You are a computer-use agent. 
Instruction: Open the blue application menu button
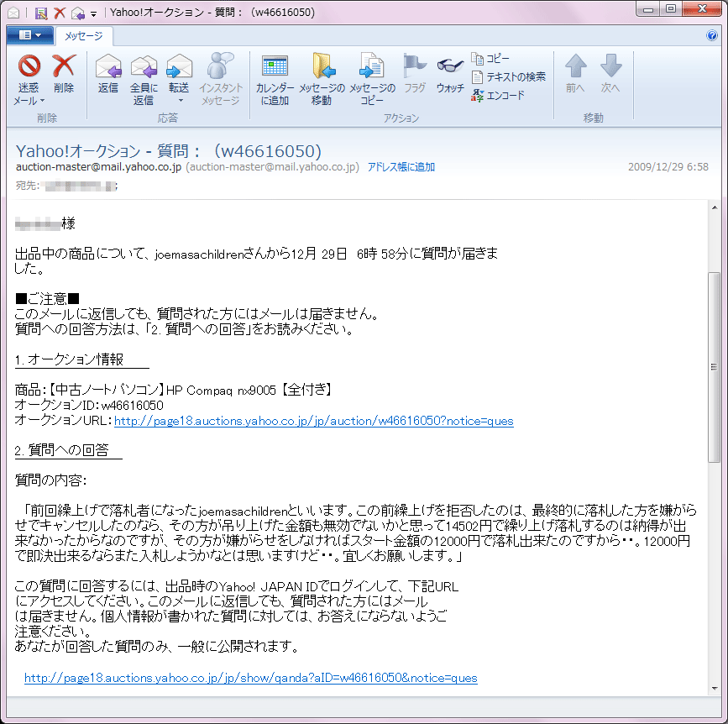click(x=30, y=35)
